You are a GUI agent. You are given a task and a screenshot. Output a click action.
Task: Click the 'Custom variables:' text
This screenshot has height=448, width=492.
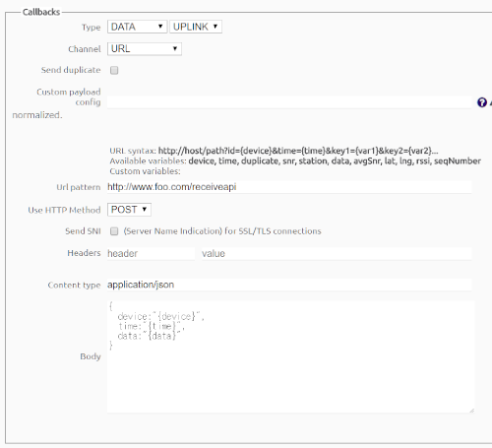tap(145, 171)
